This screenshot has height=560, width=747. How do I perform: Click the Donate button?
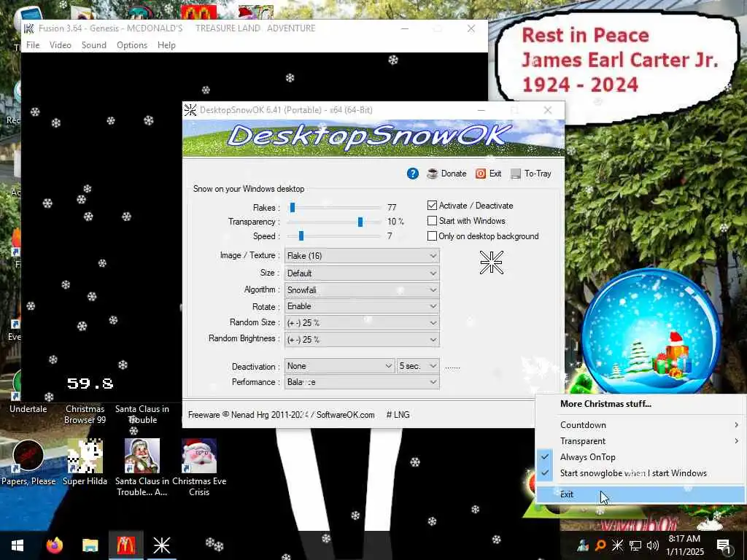pos(446,174)
